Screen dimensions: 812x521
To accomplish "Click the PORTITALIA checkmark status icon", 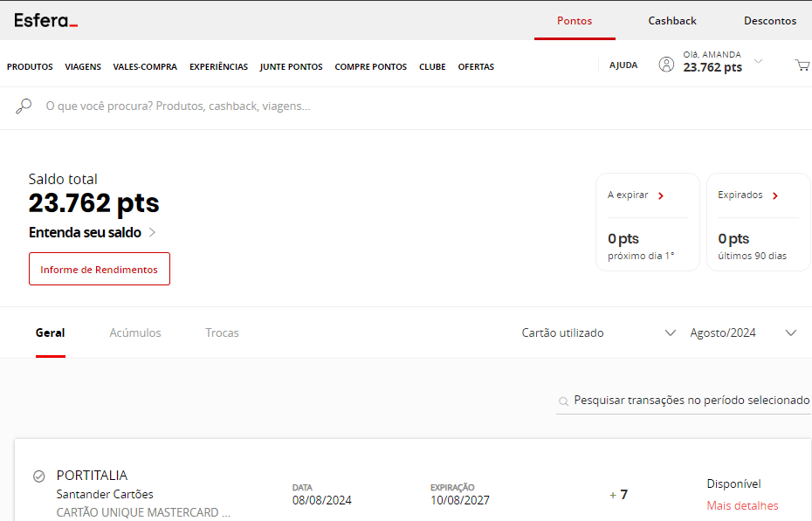I will pyautogui.click(x=38, y=476).
